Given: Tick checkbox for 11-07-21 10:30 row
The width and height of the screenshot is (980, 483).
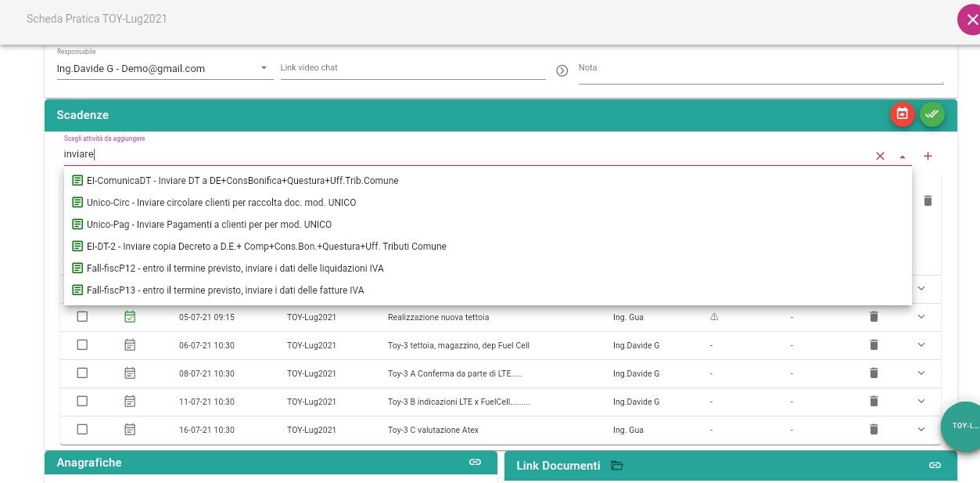Looking at the screenshot, I should 82,401.
